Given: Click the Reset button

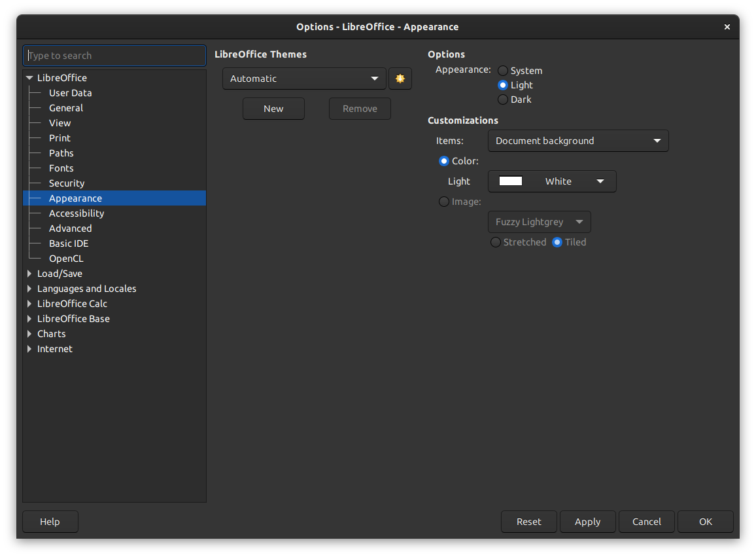Looking at the screenshot, I should tap(529, 522).
